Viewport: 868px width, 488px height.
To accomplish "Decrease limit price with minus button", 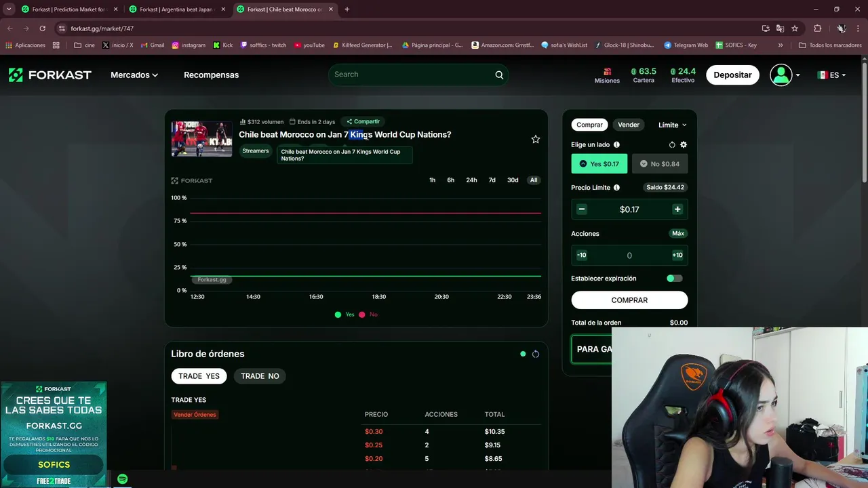I will 581,209.
